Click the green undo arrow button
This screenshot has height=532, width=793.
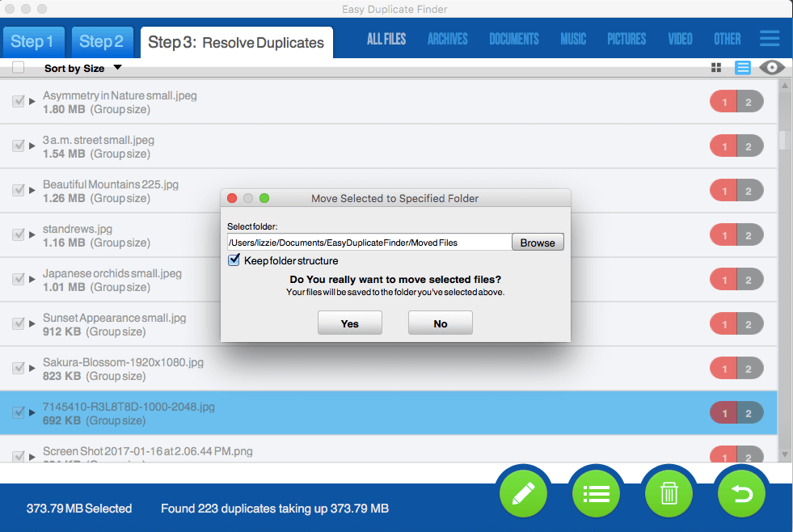click(x=741, y=493)
